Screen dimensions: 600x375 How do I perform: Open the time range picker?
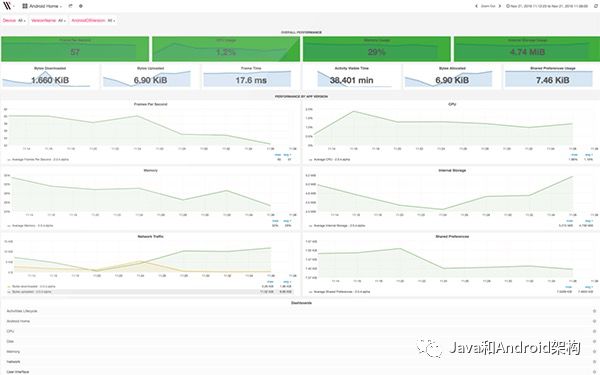[547, 6]
